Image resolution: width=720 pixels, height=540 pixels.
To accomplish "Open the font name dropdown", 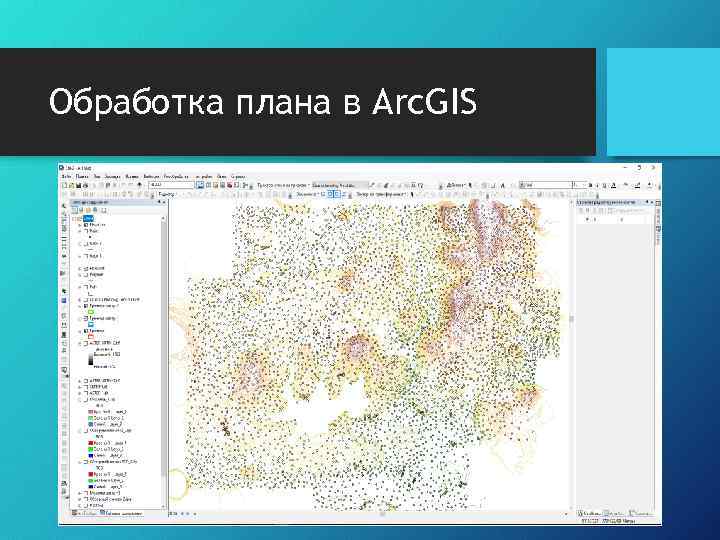I will [x=546, y=185].
